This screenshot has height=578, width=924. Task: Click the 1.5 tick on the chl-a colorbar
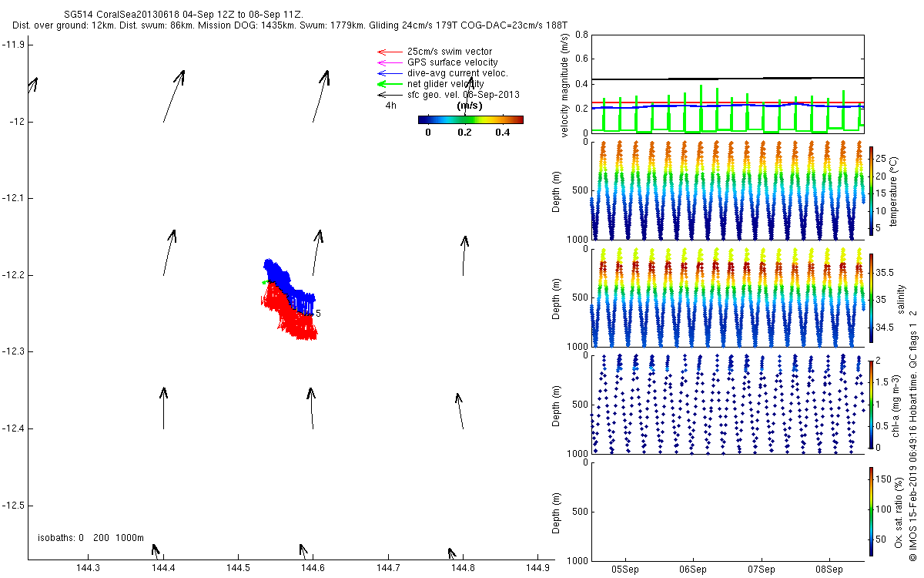[x=883, y=382]
